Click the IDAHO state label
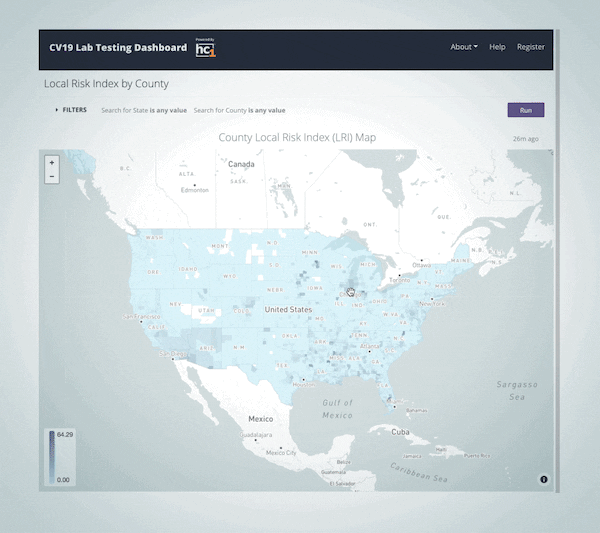 188,269
